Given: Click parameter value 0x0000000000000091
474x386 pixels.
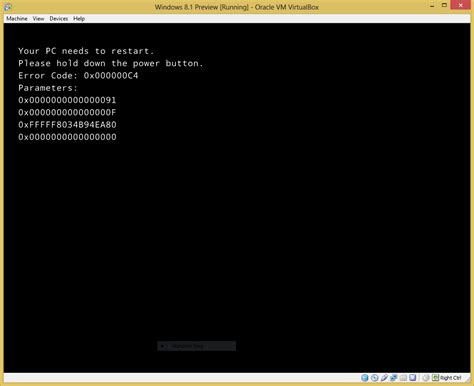Looking at the screenshot, I should pos(67,100).
